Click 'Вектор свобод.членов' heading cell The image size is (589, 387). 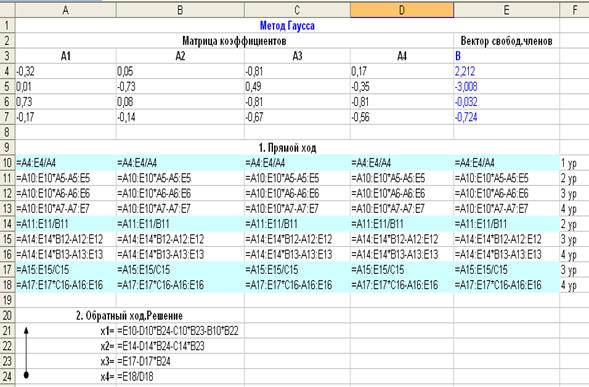506,41
